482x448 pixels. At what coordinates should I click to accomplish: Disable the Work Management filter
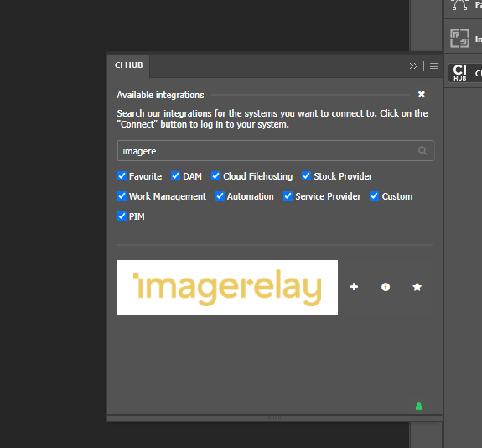click(122, 196)
